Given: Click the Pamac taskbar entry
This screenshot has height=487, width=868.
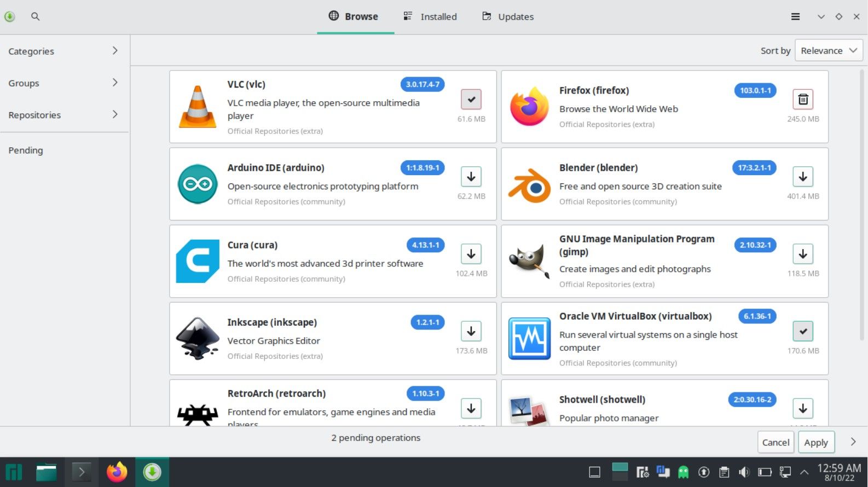Looking at the screenshot, I should pyautogui.click(x=152, y=472).
